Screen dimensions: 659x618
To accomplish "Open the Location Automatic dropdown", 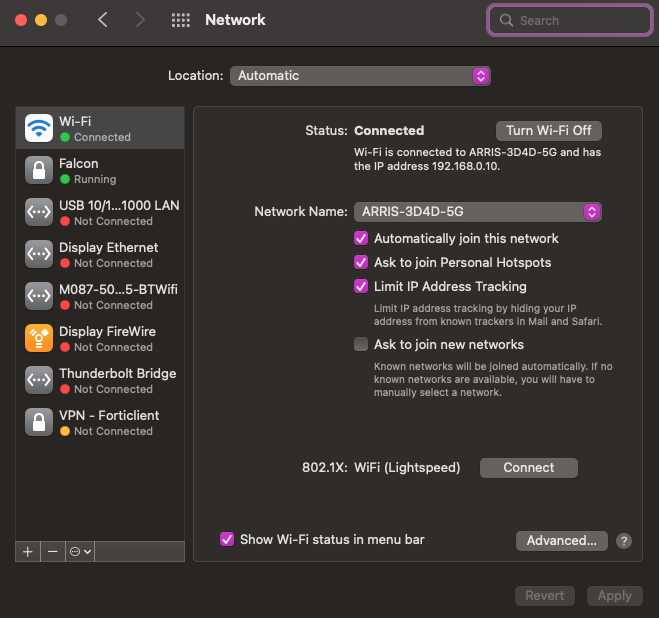I will click(360, 76).
